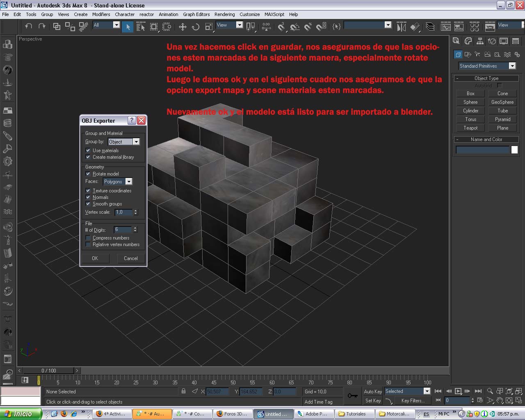Open the Modify command panel tab

tap(468, 41)
